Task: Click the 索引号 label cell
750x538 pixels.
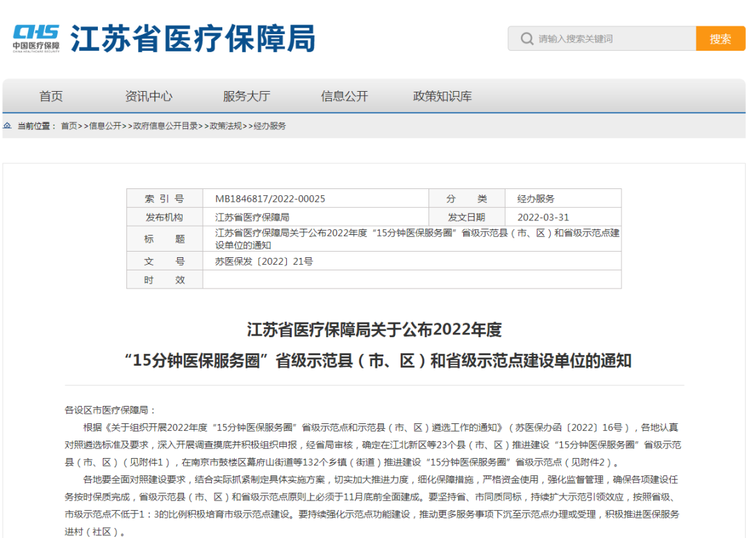Action: (165, 198)
